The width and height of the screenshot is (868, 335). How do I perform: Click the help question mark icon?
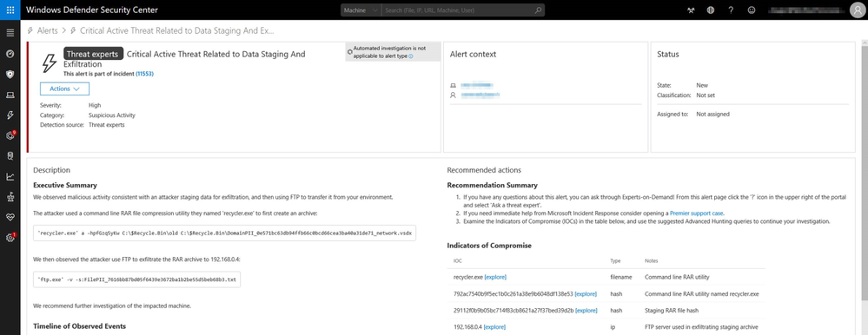[731, 10]
